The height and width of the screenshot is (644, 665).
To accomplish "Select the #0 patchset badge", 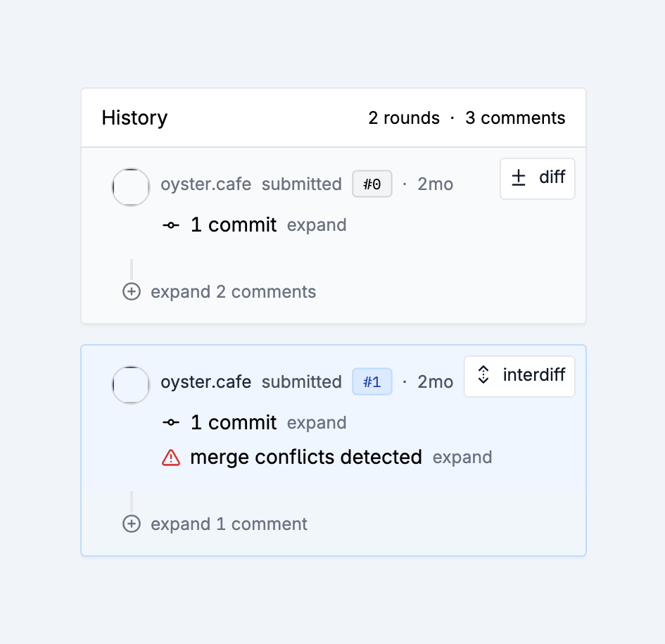I will tap(372, 184).
